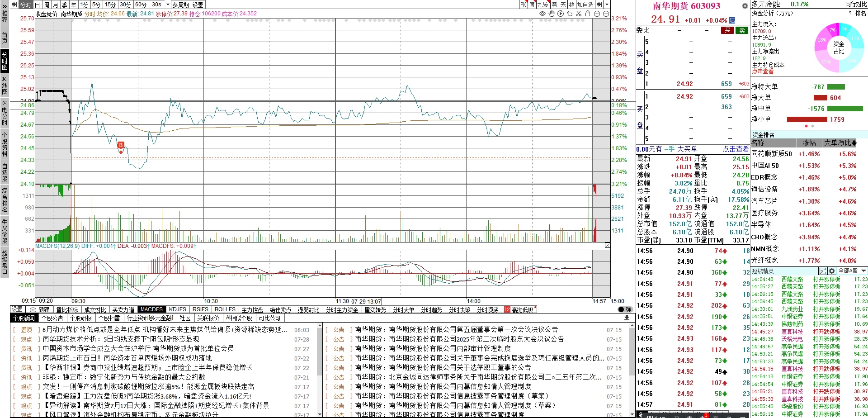Click the zoom out minus circle icon
868x418 pixels.
tap(606, 14)
